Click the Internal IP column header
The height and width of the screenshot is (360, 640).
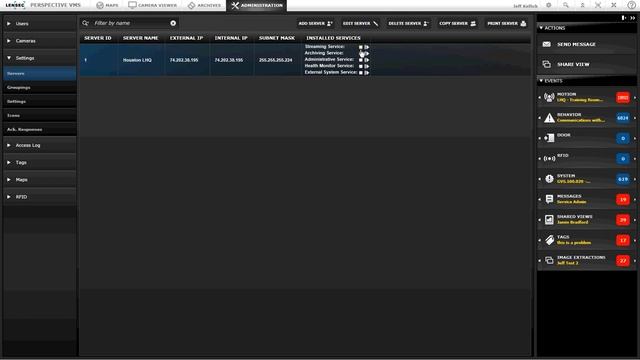[231, 38]
